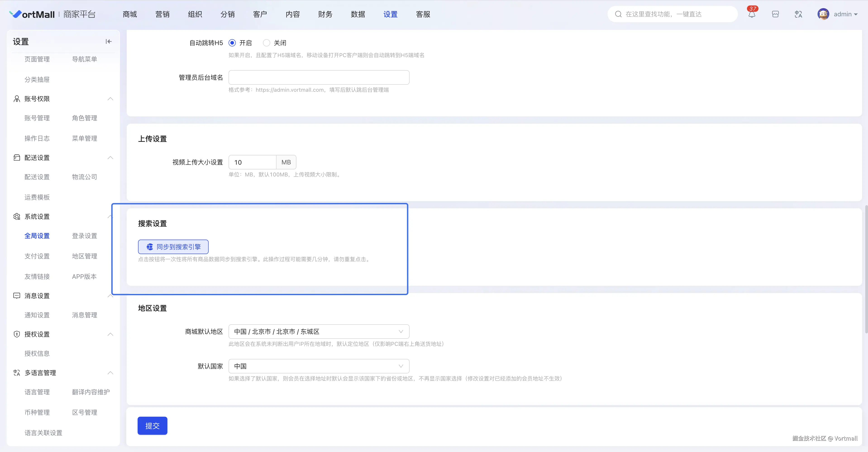Click the 同步到搜索引擎 button
The image size is (868, 452).
click(173, 247)
